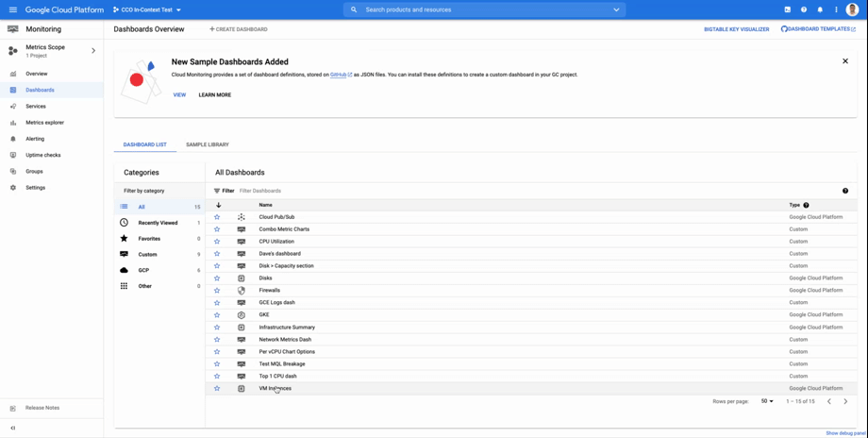Open the more options menu in the top bar
Viewport: 868px width, 438px height.
click(x=836, y=10)
